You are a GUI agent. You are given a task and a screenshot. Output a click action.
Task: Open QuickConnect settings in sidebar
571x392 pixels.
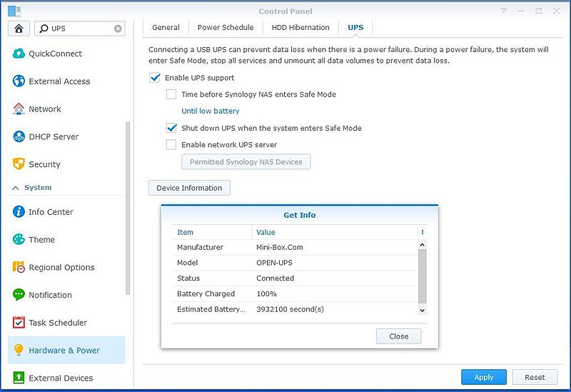click(x=55, y=54)
